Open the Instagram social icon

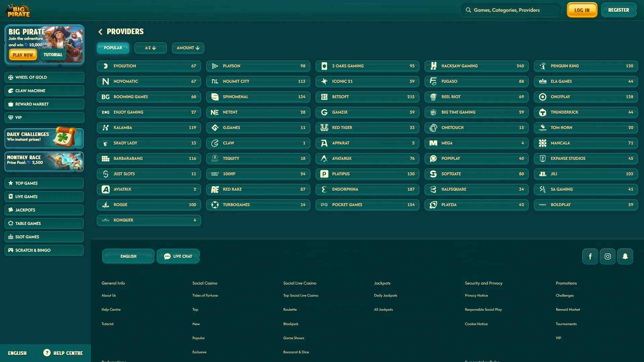pyautogui.click(x=607, y=256)
